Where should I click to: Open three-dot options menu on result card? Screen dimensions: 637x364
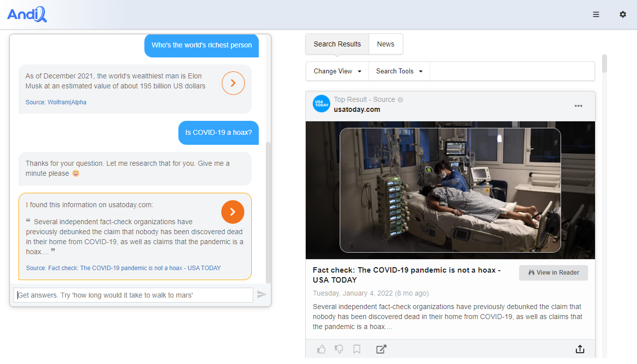point(578,106)
